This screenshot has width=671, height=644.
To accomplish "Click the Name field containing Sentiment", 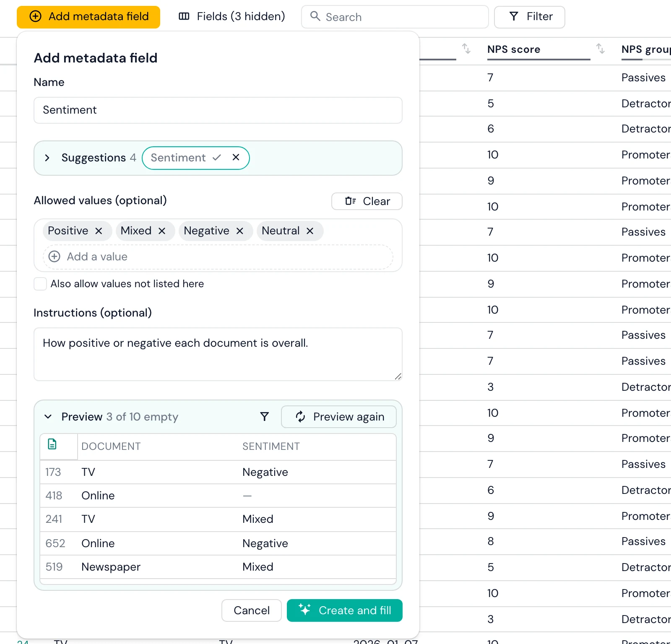I will (218, 110).
